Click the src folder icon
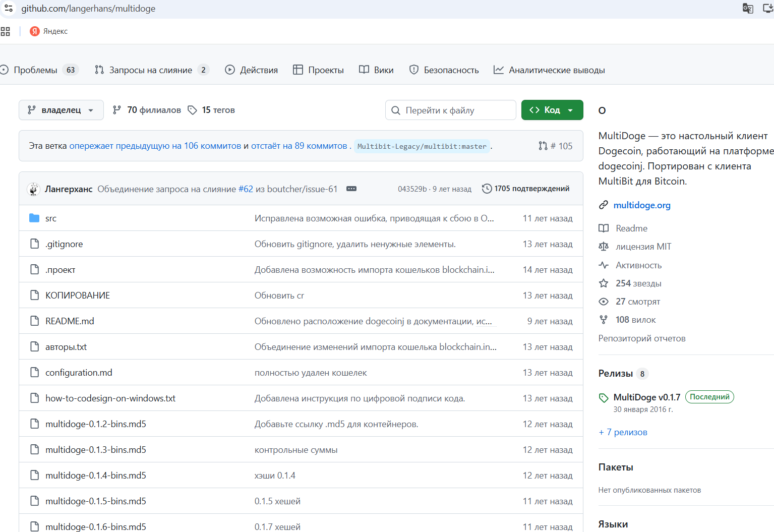The height and width of the screenshot is (532, 774). pyautogui.click(x=34, y=218)
